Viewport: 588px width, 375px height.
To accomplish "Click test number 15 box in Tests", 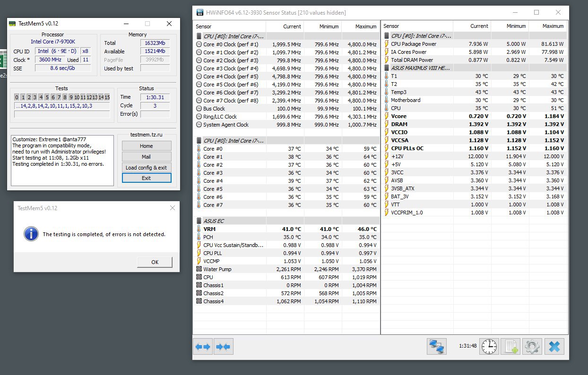I will (107, 97).
